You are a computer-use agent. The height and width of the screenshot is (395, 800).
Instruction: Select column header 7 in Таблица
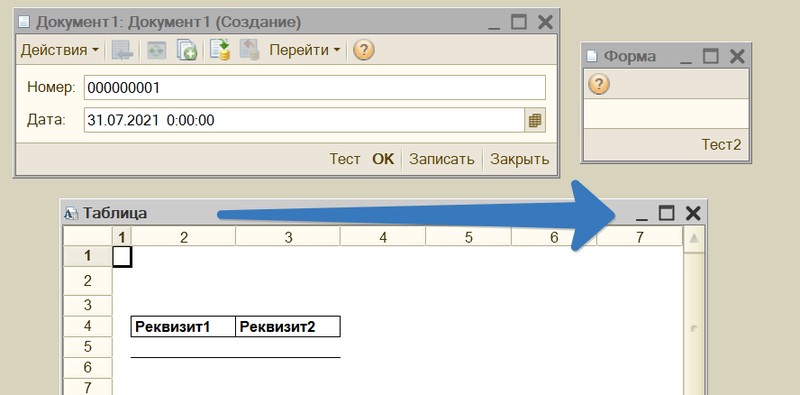click(640, 236)
